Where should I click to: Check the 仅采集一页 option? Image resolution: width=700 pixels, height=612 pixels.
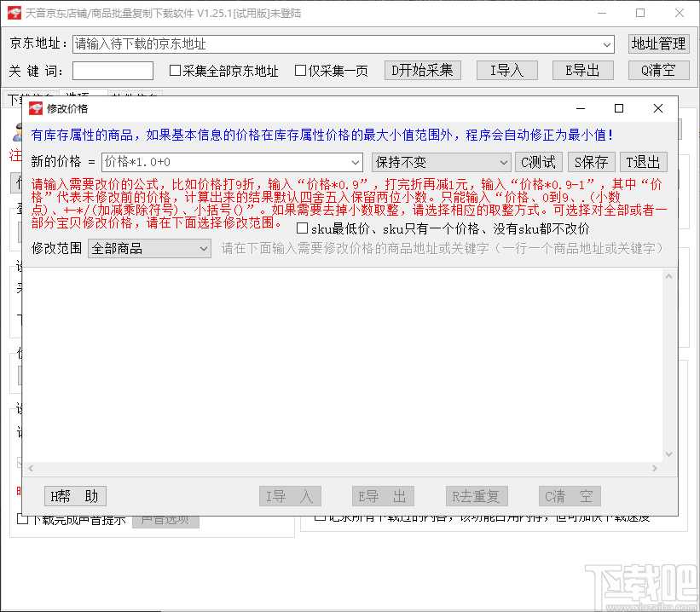click(298, 71)
